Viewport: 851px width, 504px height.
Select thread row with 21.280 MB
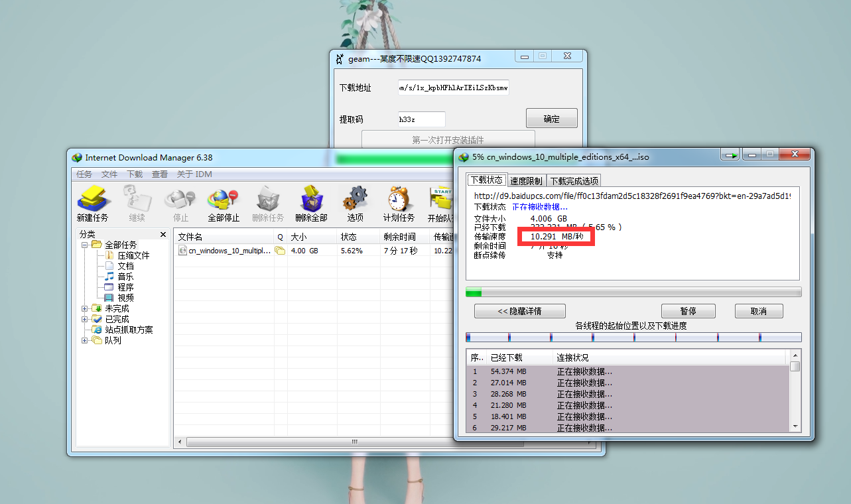pyautogui.click(x=628, y=405)
